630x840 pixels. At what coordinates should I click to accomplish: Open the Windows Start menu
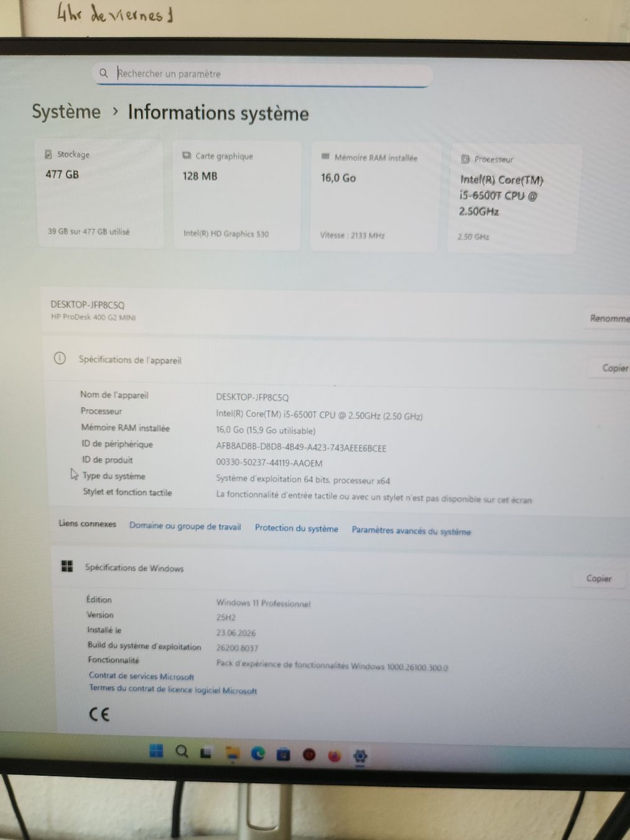pos(157,750)
